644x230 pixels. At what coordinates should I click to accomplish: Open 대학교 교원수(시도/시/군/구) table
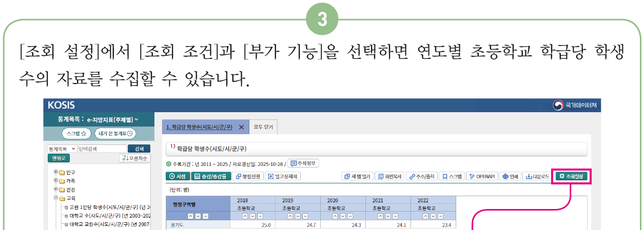(110, 224)
